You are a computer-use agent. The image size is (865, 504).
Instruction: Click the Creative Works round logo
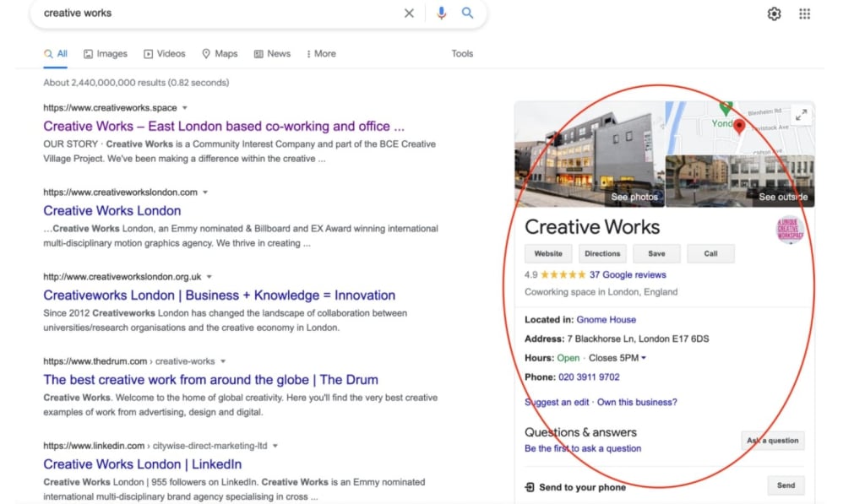(790, 230)
